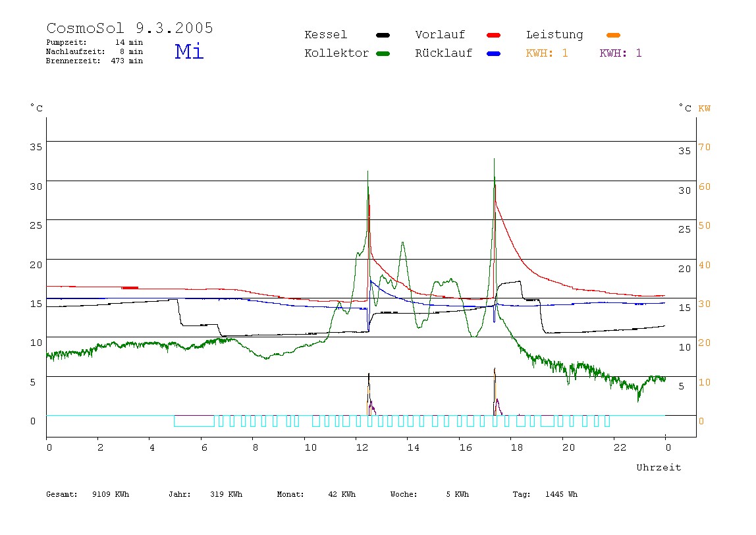Click the Uhrzeit axis label
The image size is (756, 535).
point(659,467)
